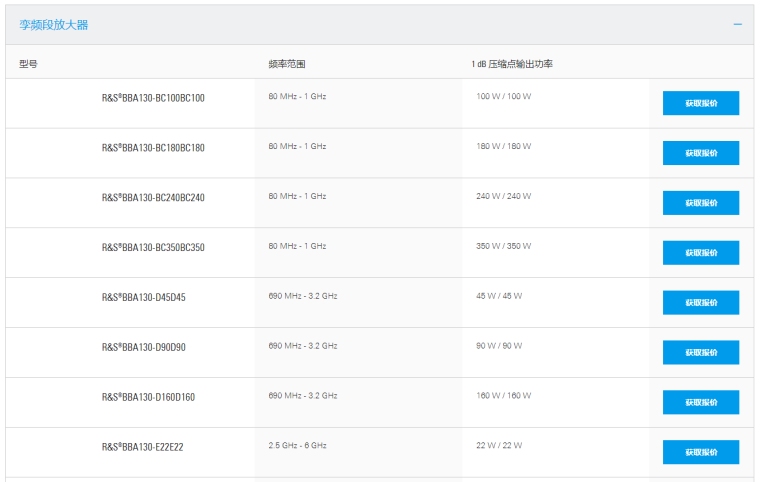
Task: Click 获取报价 for BBA130-BC180BC180
Action: click(700, 153)
